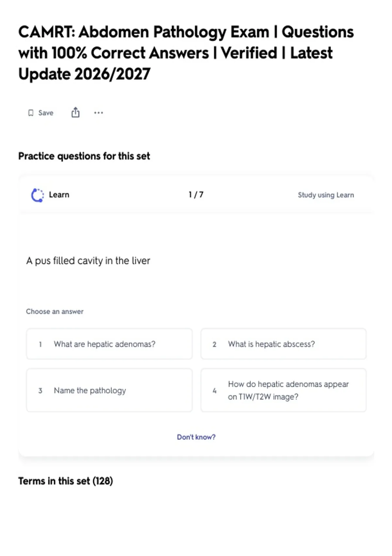Click the Learn mode spinner icon
The width and height of the screenshot is (392, 556).
pyautogui.click(x=37, y=195)
